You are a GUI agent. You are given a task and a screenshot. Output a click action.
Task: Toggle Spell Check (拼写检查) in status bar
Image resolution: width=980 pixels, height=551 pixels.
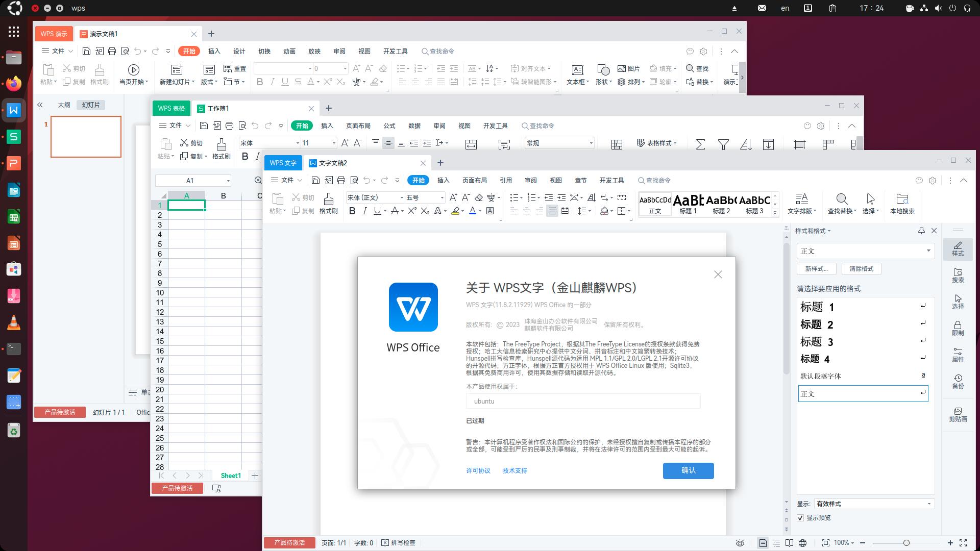click(x=399, y=543)
